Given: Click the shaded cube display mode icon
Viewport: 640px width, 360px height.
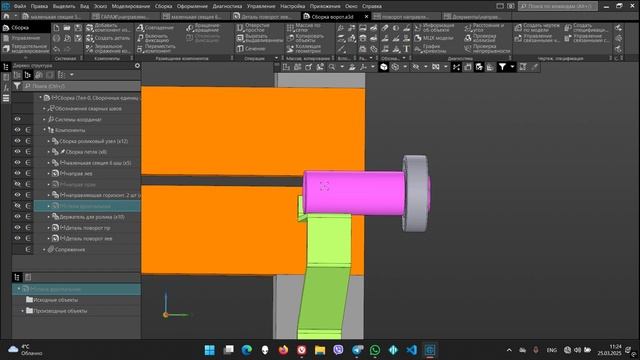Looking at the screenshot, I should (384, 67).
